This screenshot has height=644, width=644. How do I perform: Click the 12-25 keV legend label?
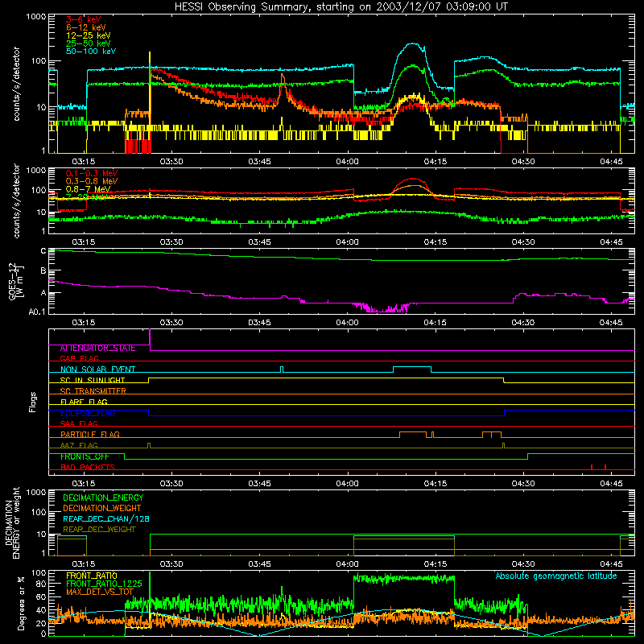point(89,35)
